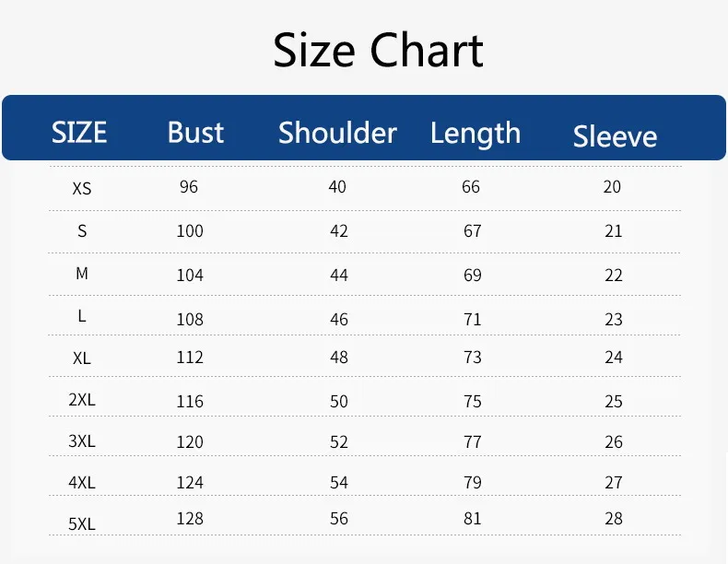Screen dimensions: 728x564
Task: Select the Shoulder column header
Action: 337,133
